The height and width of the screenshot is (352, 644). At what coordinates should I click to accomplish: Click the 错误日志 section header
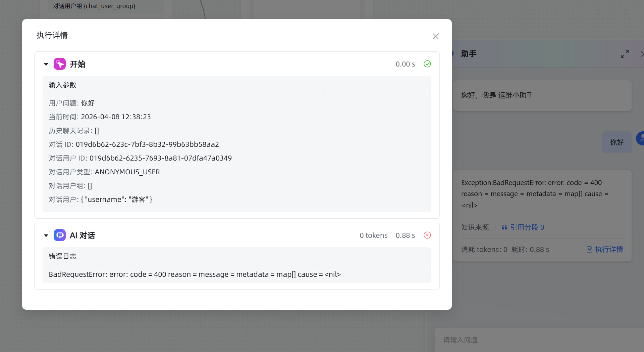point(63,256)
